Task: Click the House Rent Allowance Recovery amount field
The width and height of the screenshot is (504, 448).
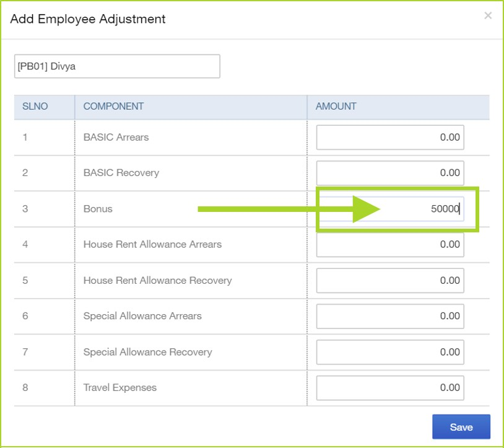Action: [390, 281]
